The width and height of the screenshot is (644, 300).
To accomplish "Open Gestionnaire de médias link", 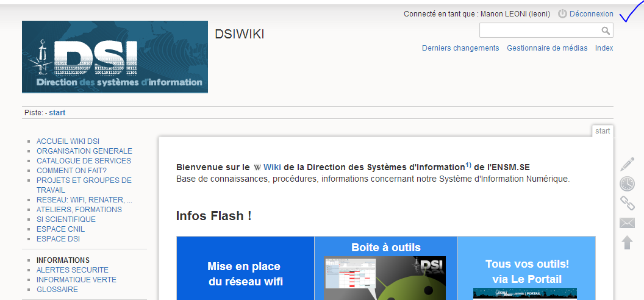I will (547, 48).
